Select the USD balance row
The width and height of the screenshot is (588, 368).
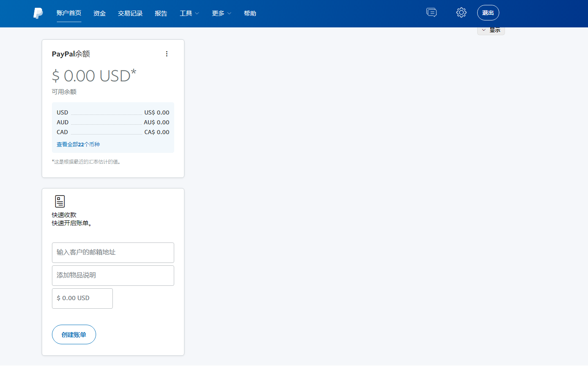[x=113, y=112]
